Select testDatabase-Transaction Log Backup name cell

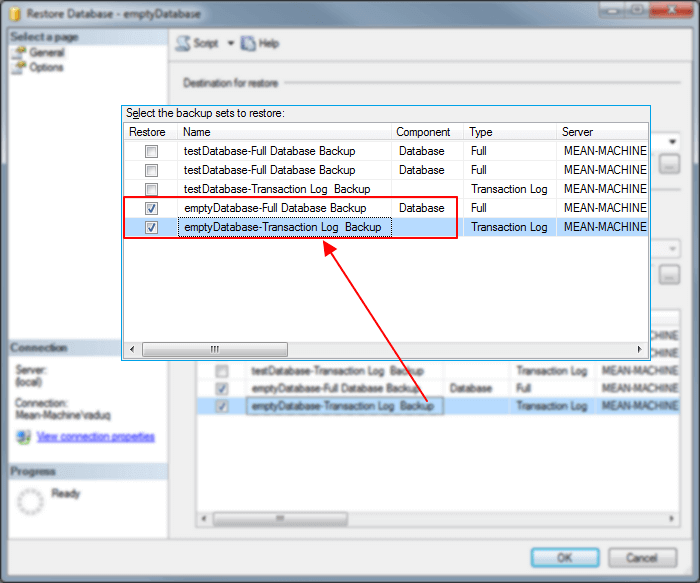coord(285,189)
